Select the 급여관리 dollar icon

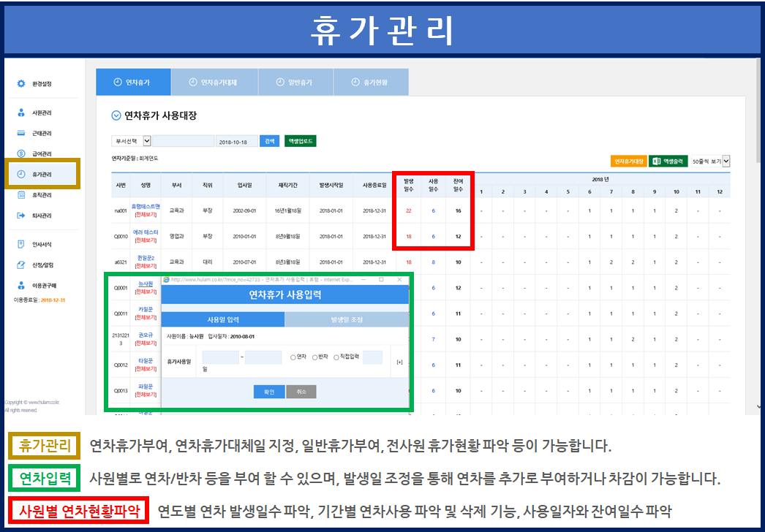click(x=21, y=154)
